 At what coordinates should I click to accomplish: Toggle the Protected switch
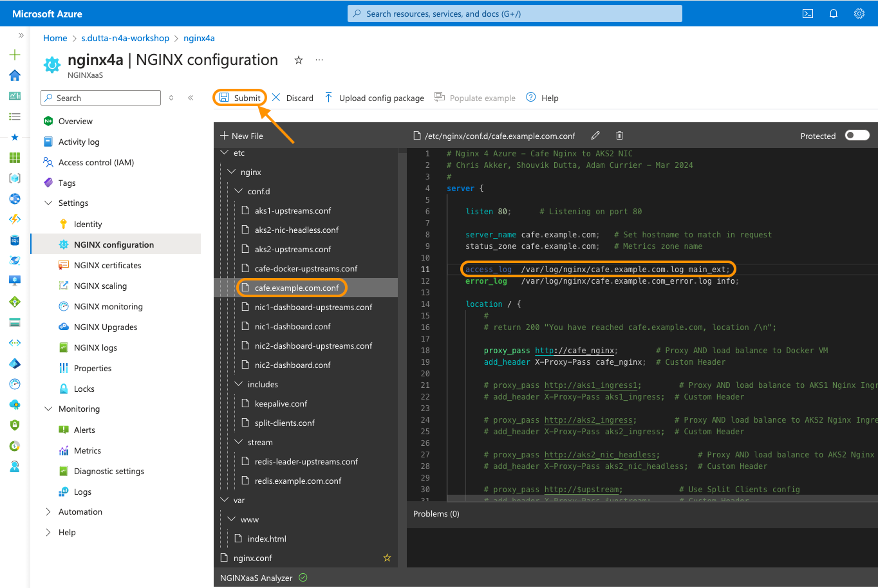point(857,135)
